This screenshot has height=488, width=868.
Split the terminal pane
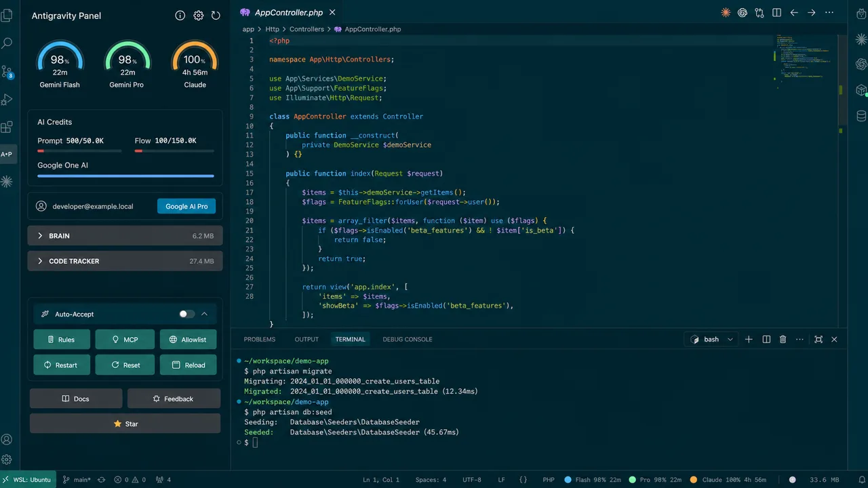[x=766, y=340]
